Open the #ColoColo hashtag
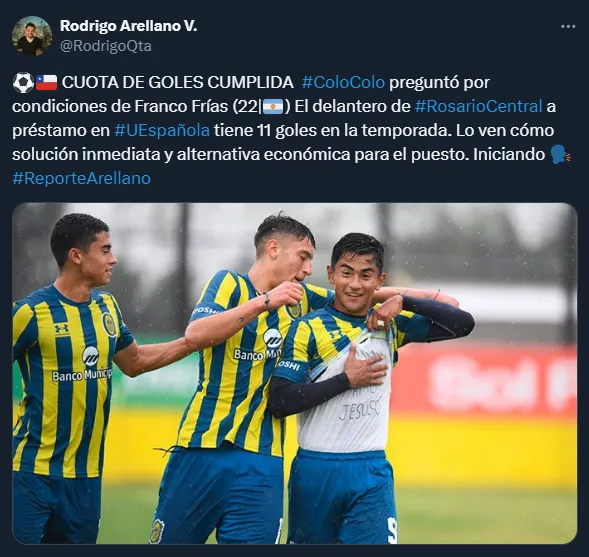Screen dimensions: 589x557 coord(343,82)
